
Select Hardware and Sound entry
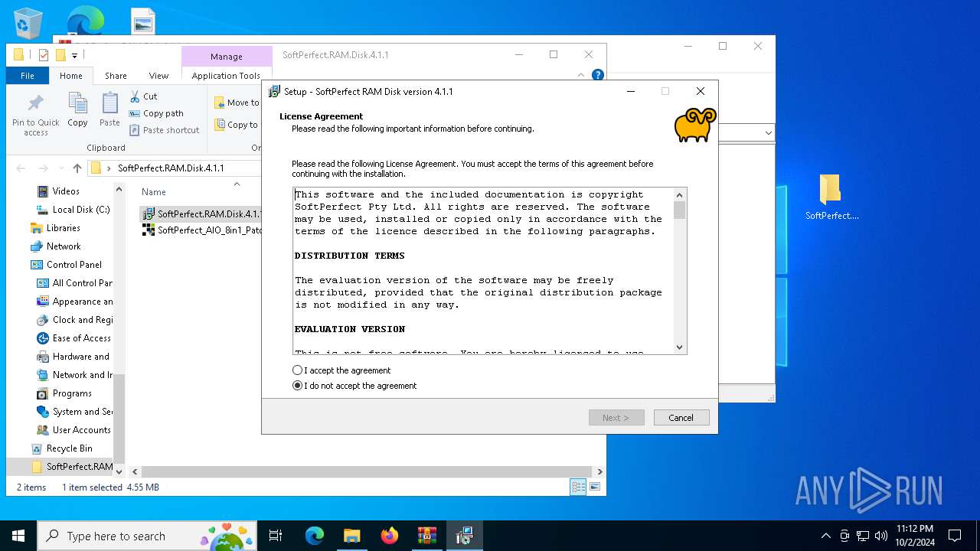pyautogui.click(x=73, y=357)
